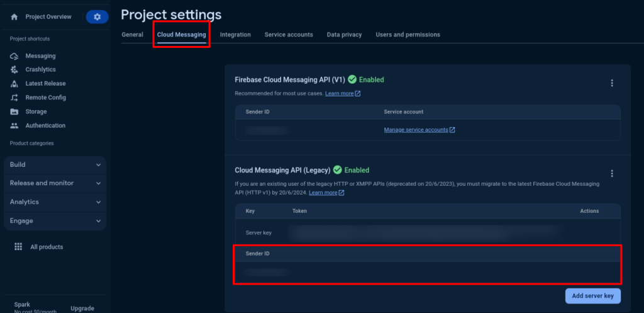Click external link icon beside Manage service accounts
The height and width of the screenshot is (313, 644).
click(452, 130)
